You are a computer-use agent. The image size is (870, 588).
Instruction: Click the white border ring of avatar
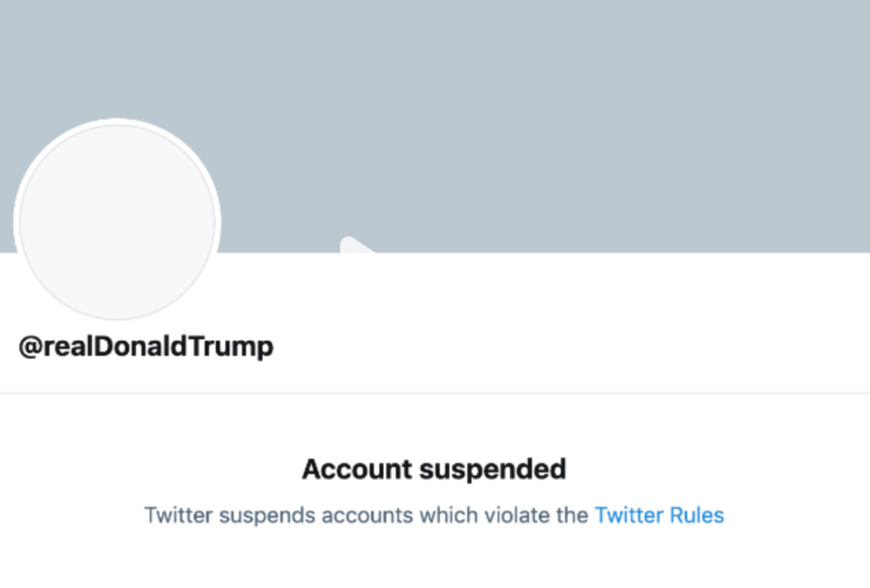point(118,122)
